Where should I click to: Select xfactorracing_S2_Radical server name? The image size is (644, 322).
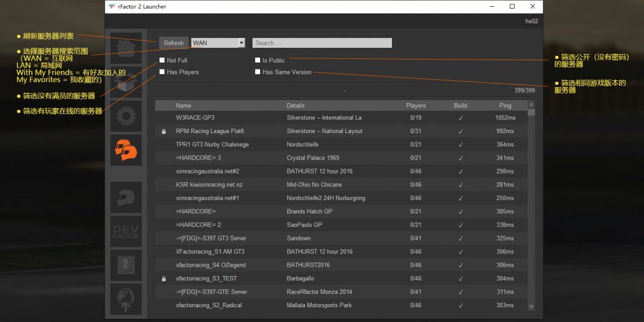[209, 305]
